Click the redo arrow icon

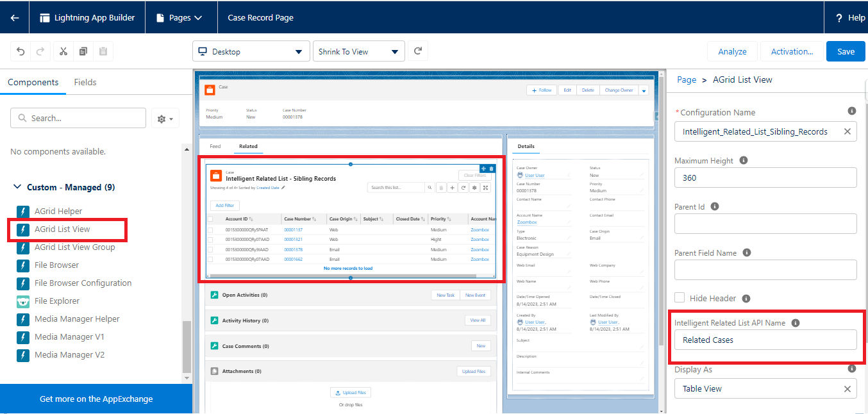(40, 52)
